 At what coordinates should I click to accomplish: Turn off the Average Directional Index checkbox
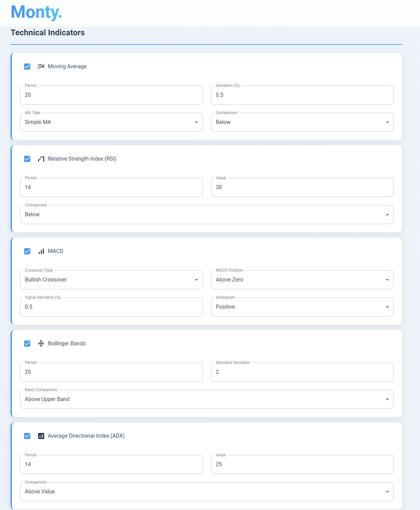27,436
